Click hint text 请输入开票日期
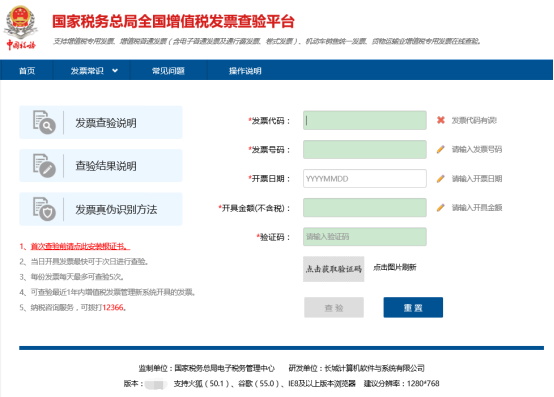The height and width of the screenshot is (397, 554). 477,178
